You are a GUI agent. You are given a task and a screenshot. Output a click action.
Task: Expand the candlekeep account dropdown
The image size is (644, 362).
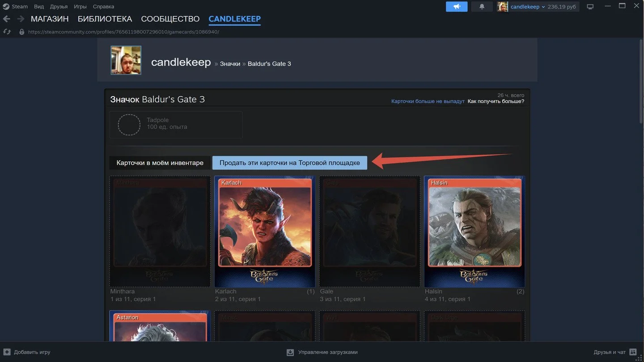(528, 7)
